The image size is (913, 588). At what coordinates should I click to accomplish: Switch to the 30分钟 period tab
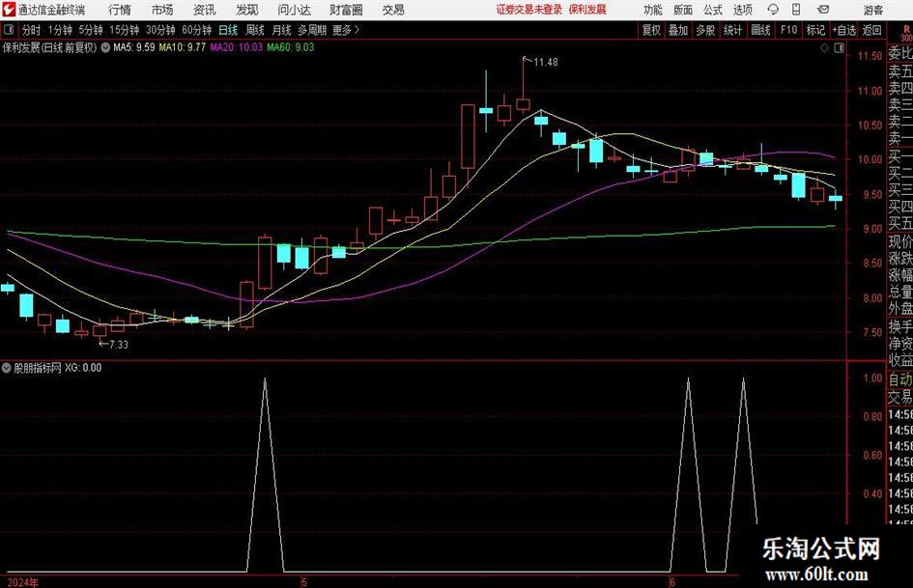(x=160, y=30)
